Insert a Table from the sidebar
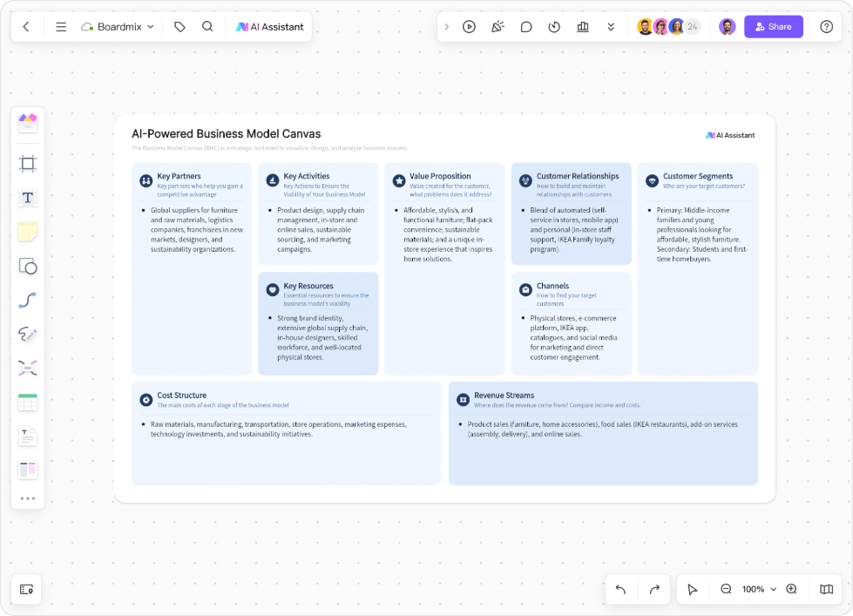This screenshot has height=616, width=853. pyautogui.click(x=28, y=403)
